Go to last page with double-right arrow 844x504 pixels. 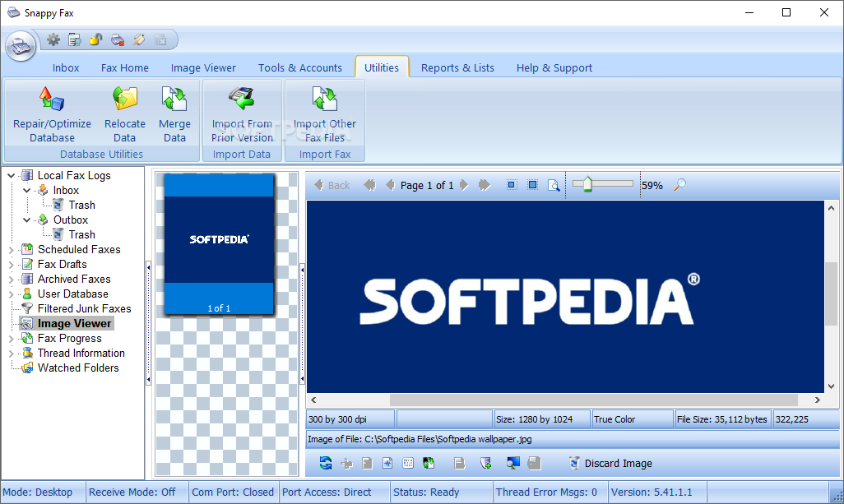[485, 185]
